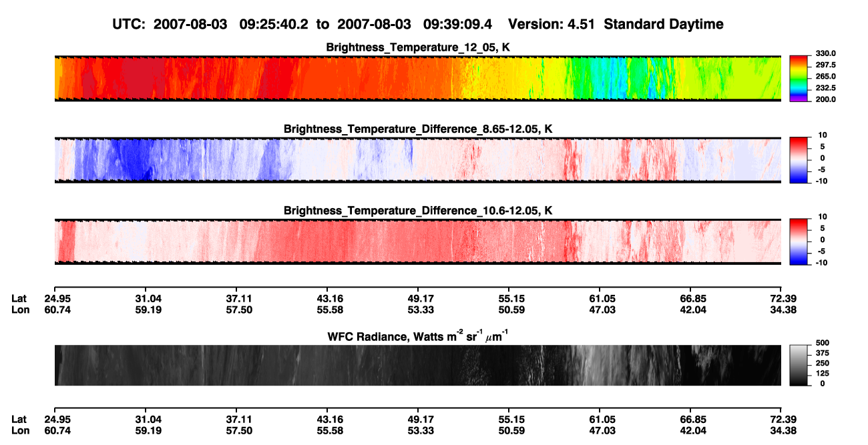Click the 'Brightness_Temperature_Difference_10.6-12.05, K' panel title
Viewport: 868px width, 445px height.
418,211
